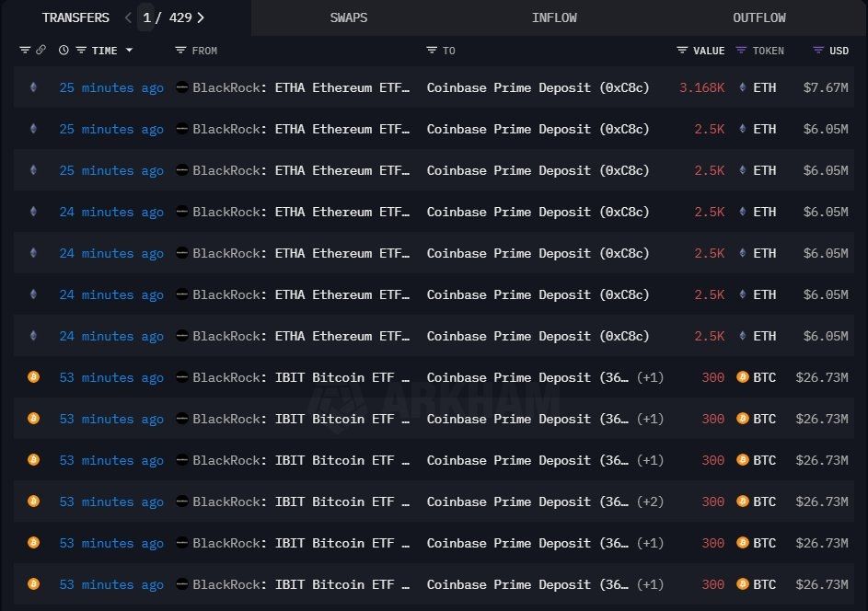
Task: Expand the TIME sort dropdown arrow
Action: (129, 51)
